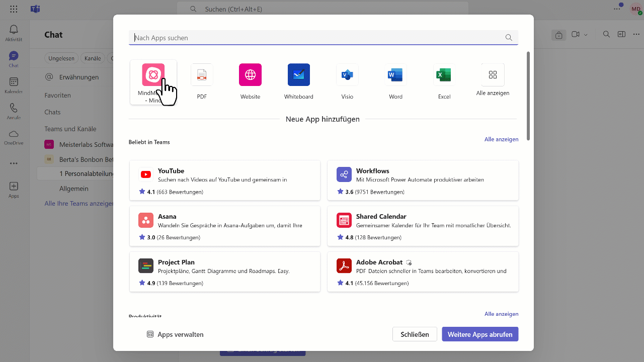Viewport: 644px width, 362px height.
Task: Open the Apps icon in sidebar
Action: pos(14,190)
